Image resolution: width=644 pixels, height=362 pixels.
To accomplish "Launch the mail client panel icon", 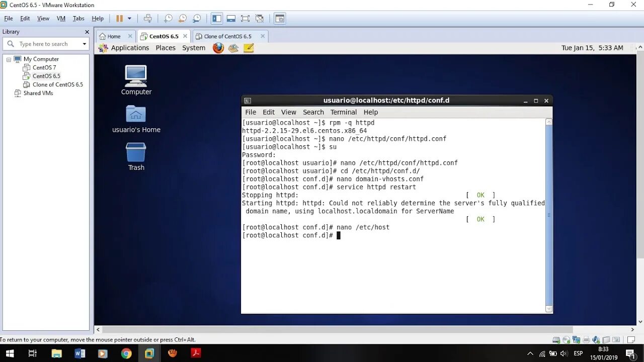I will pyautogui.click(x=233, y=48).
